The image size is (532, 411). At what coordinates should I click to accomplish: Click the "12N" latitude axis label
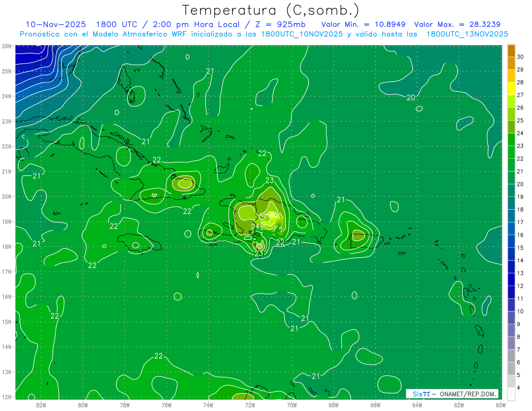point(6,397)
